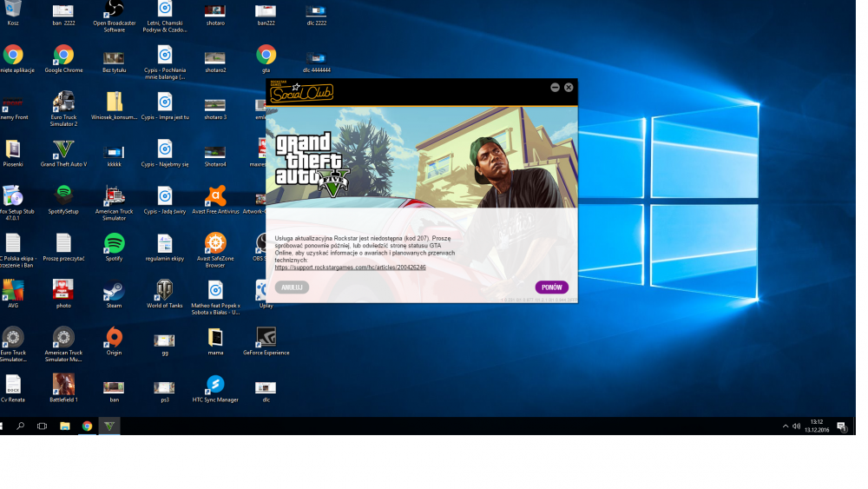The width and height of the screenshot is (868, 489).
Task: Select the Uplay desktop shortcut
Action: [266, 294]
